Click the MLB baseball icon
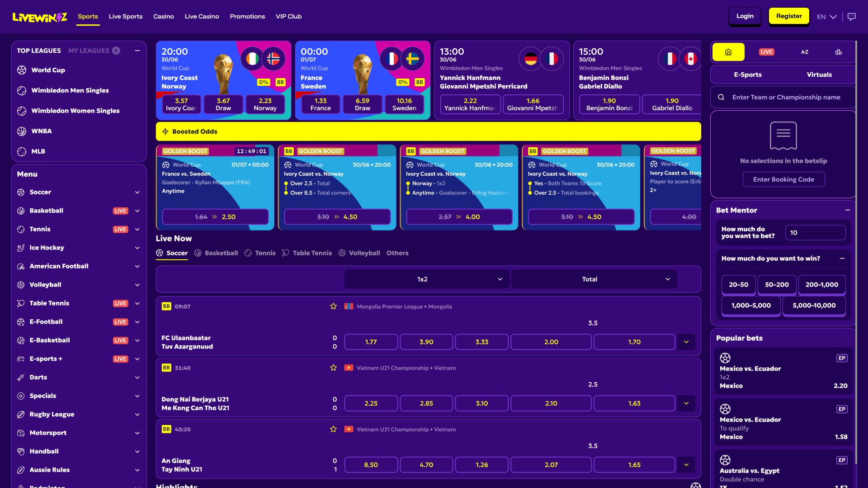 (22, 151)
